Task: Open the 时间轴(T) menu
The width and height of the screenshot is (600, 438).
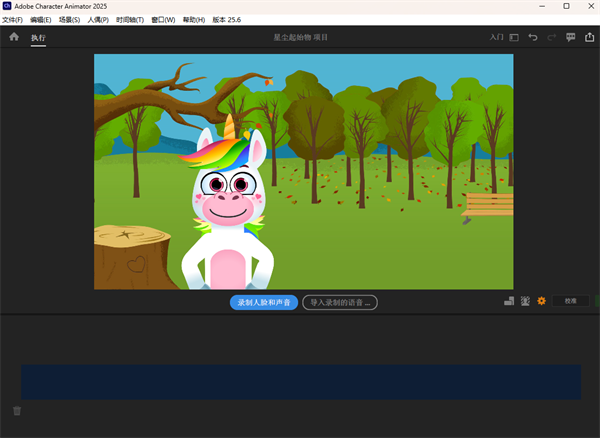Action: coord(130,20)
